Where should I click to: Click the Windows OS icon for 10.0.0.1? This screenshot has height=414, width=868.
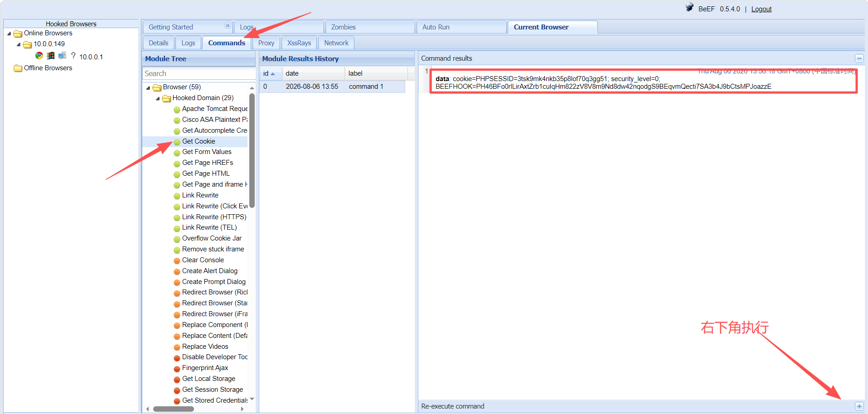pyautogui.click(x=51, y=56)
